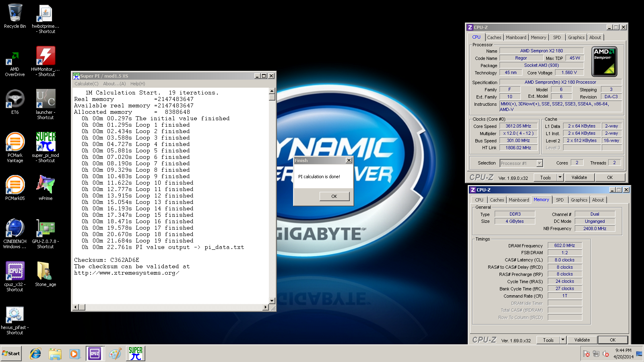Click Tools button in upper CPU-Z
This screenshot has width=644, height=362.
click(546, 177)
